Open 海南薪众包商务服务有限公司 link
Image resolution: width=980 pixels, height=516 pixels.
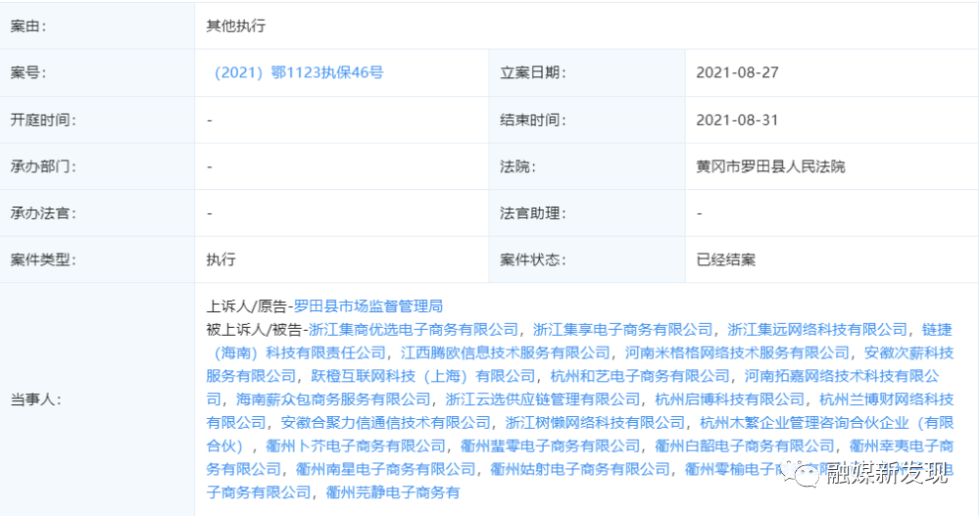333,399
